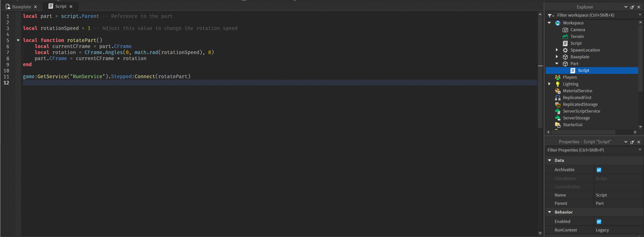
Task: Click the Lighting bulb icon
Action: click(x=558, y=84)
